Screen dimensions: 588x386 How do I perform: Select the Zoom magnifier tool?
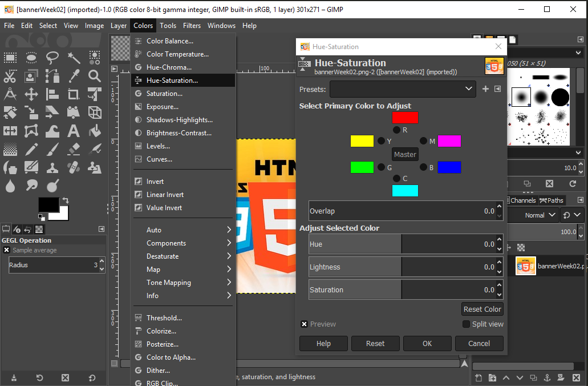[95, 76]
